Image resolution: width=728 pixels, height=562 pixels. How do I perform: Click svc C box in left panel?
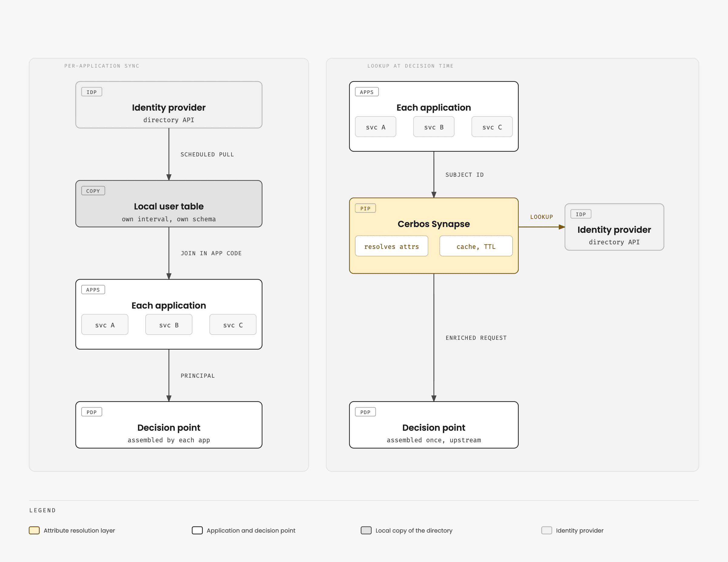[x=233, y=325]
